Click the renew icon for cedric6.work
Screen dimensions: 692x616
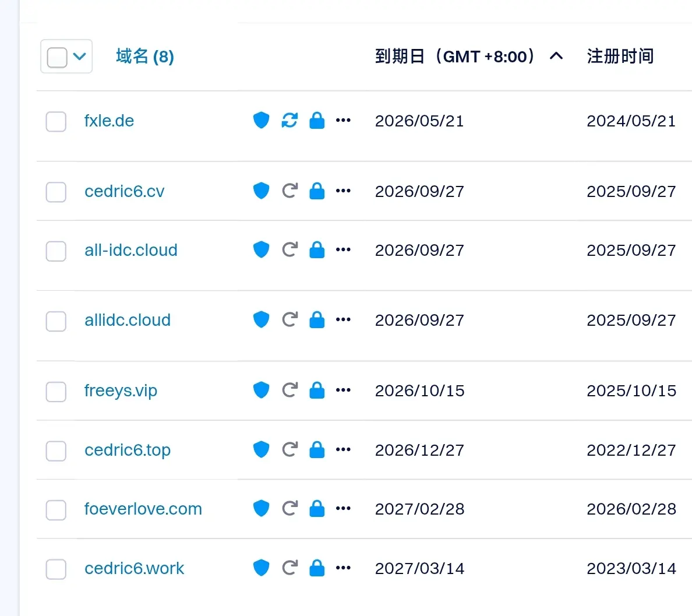pos(290,568)
